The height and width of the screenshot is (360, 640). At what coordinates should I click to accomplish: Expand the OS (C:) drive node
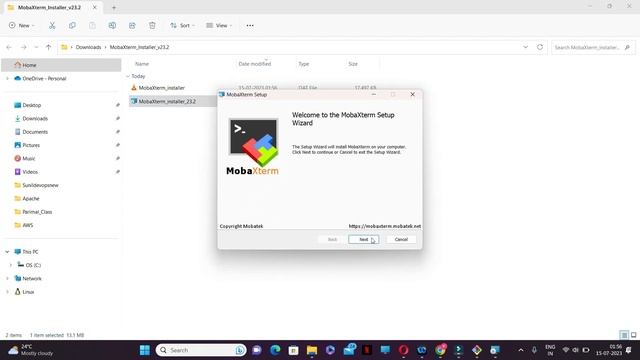click(x=11, y=265)
